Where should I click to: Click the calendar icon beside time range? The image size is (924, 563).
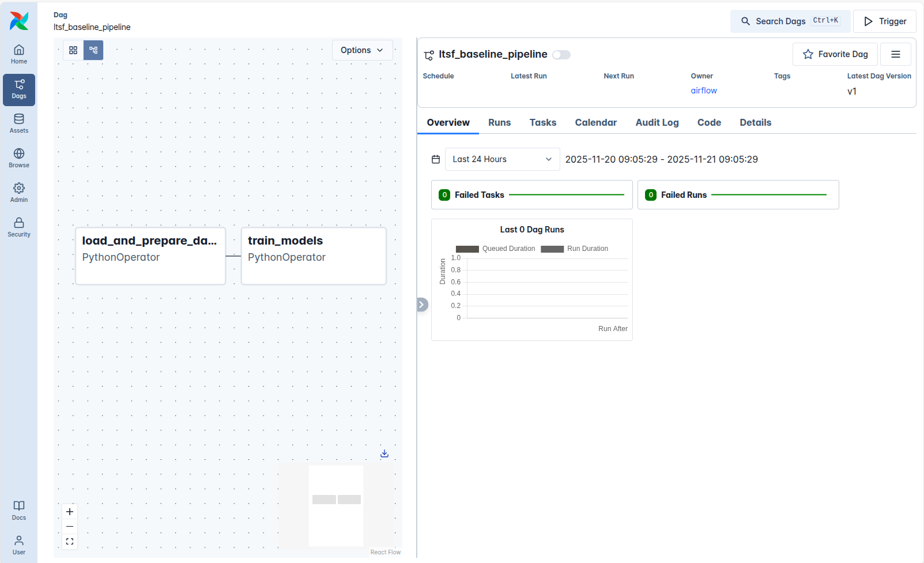click(x=436, y=159)
